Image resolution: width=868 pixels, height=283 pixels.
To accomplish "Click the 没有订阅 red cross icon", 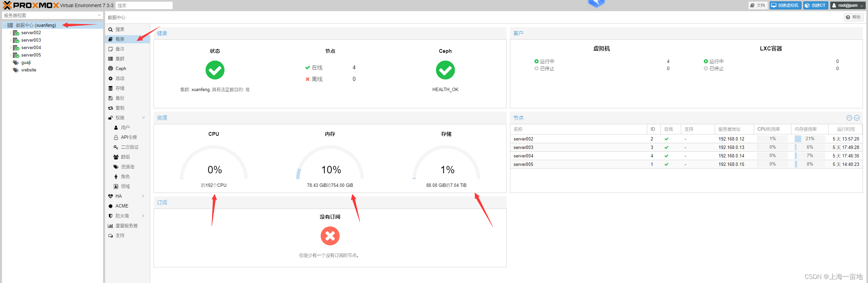I will 330,236.
